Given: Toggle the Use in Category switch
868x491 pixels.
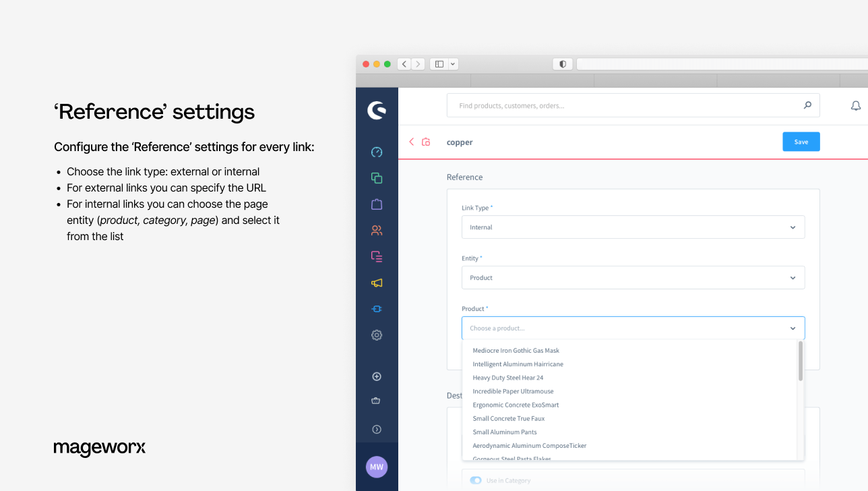Looking at the screenshot, I should [x=476, y=480].
